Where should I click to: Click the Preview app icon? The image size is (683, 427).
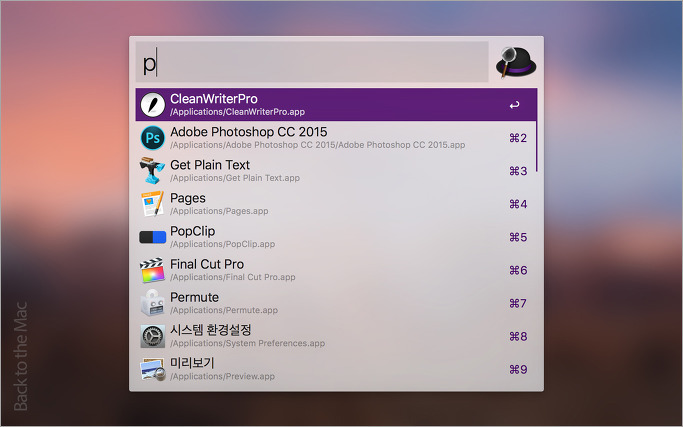[x=152, y=369]
